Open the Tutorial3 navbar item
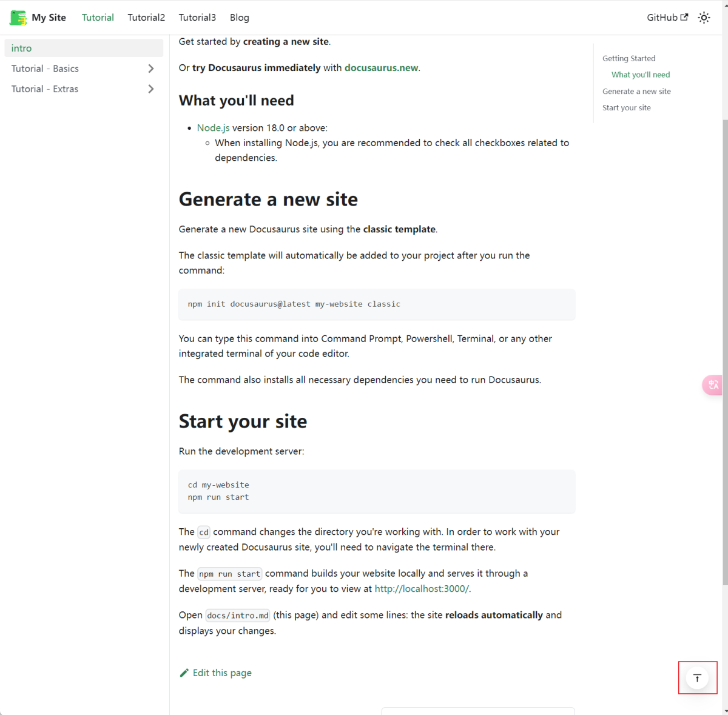The height and width of the screenshot is (715, 728). click(x=197, y=18)
